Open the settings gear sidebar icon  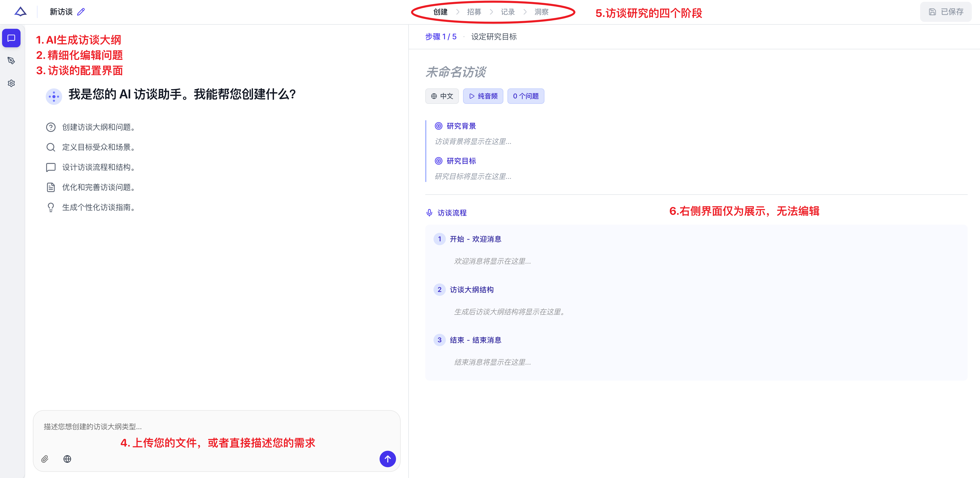click(x=11, y=83)
